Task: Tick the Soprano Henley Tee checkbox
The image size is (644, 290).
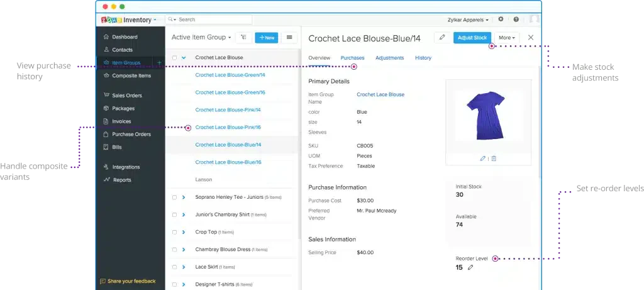Action: (175, 198)
